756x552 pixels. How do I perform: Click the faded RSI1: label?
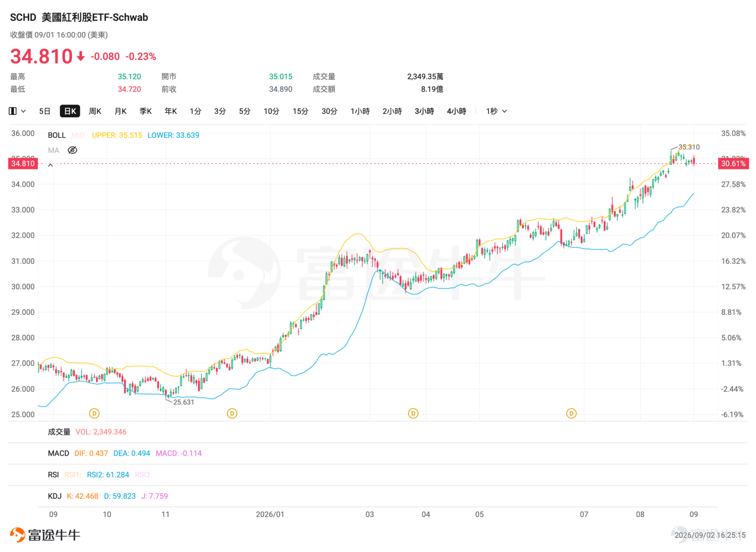[73, 474]
